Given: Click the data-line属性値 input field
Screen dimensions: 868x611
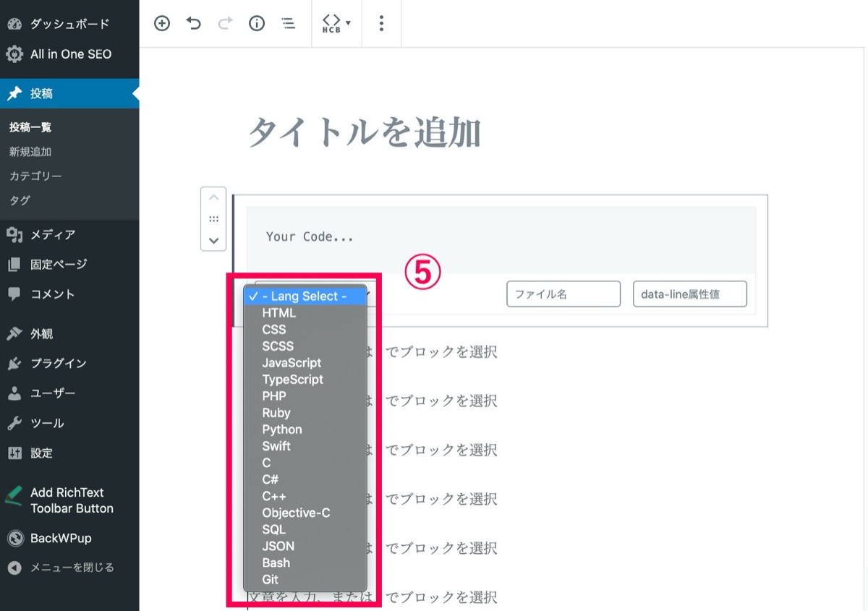Looking at the screenshot, I should tap(690, 294).
